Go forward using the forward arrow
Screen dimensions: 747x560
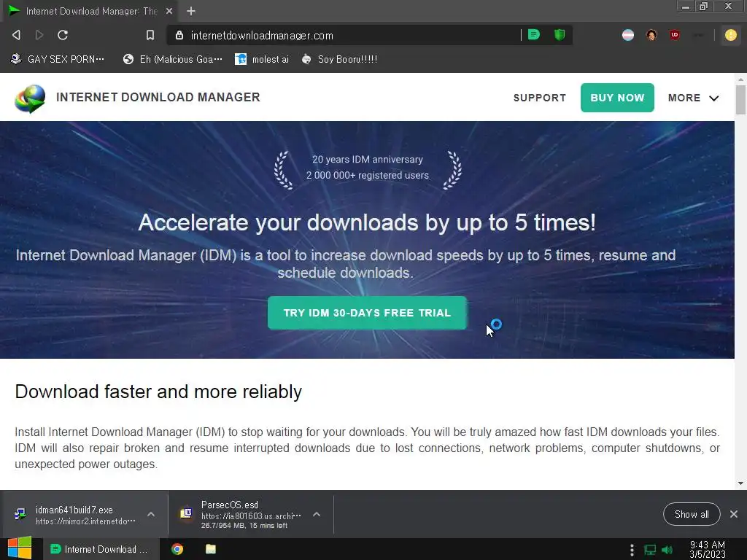click(x=39, y=35)
